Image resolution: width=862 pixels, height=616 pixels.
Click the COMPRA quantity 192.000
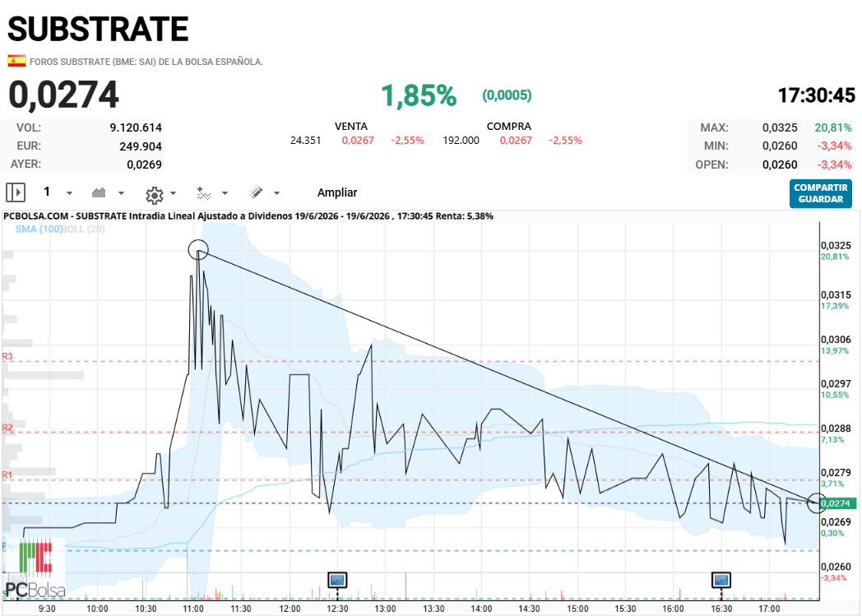coord(461,141)
